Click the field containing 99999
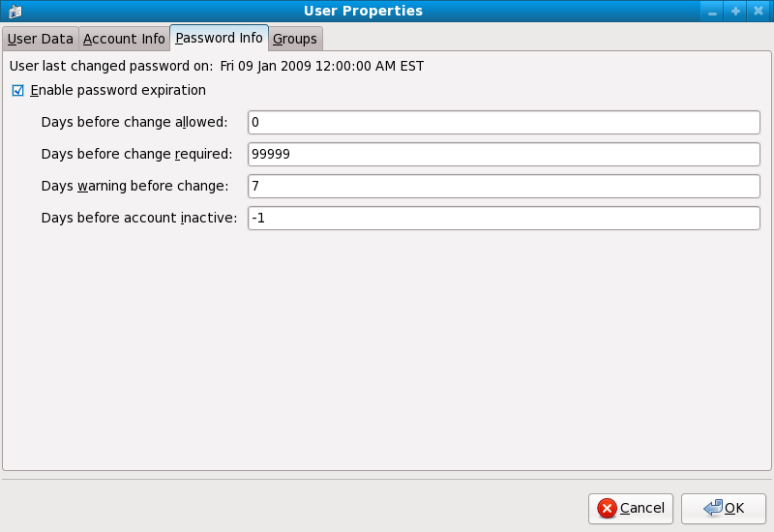 (x=503, y=154)
